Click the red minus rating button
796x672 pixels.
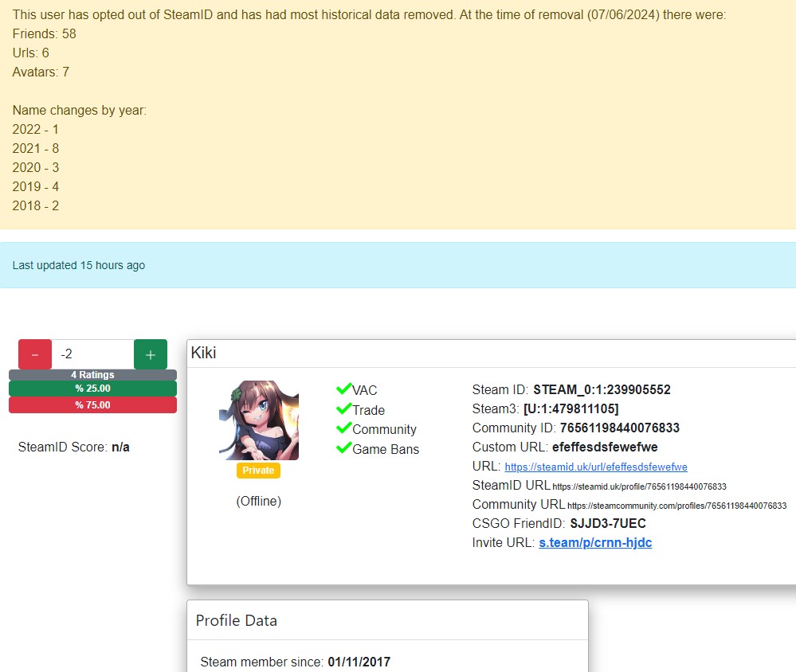(35, 354)
